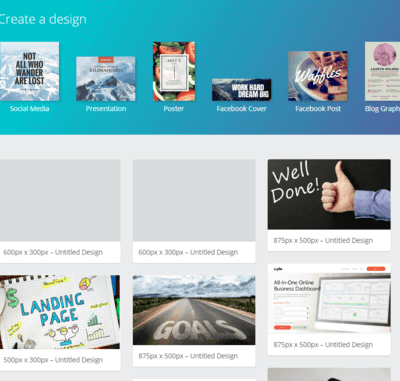Open the Landing Page notebook design
The image size is (400, 381).
point(60,312)
